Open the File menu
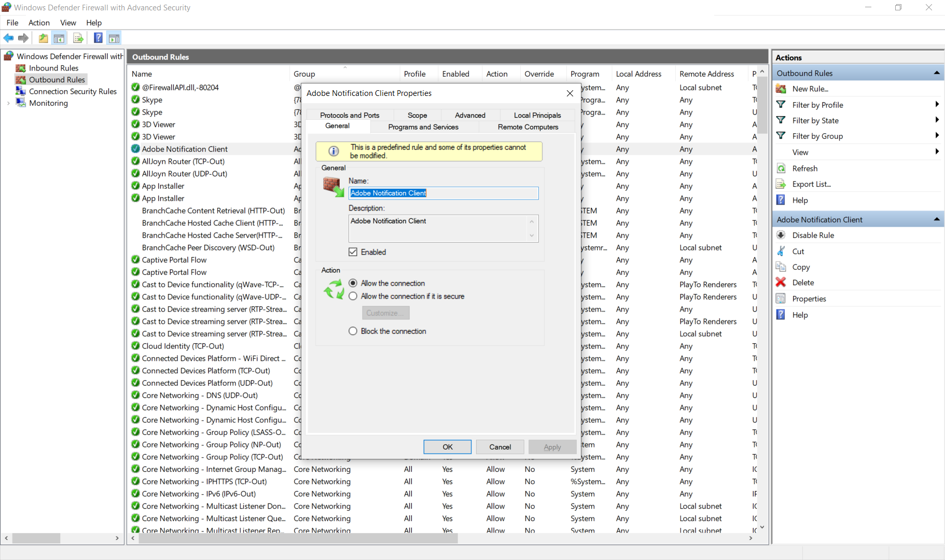This screenshot has height=560, width=945. (12, 23)
